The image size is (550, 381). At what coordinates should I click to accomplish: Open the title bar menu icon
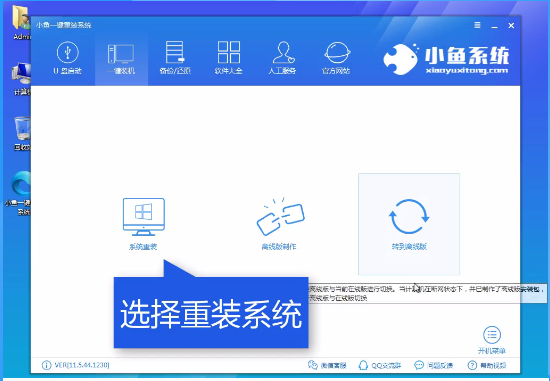point(477,25)
